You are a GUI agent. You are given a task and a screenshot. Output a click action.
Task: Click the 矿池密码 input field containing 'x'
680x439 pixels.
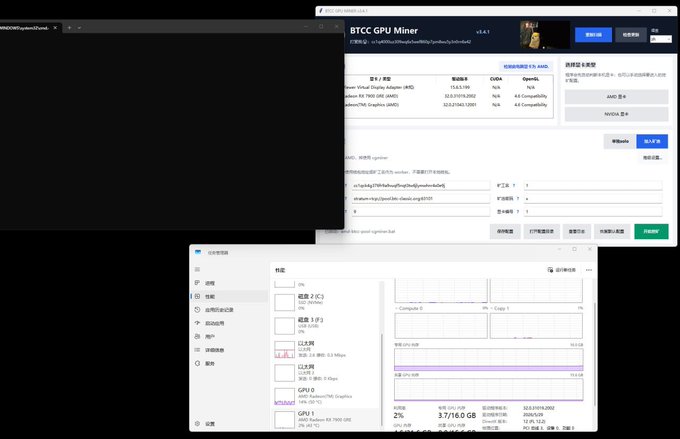tap(593, 199)
